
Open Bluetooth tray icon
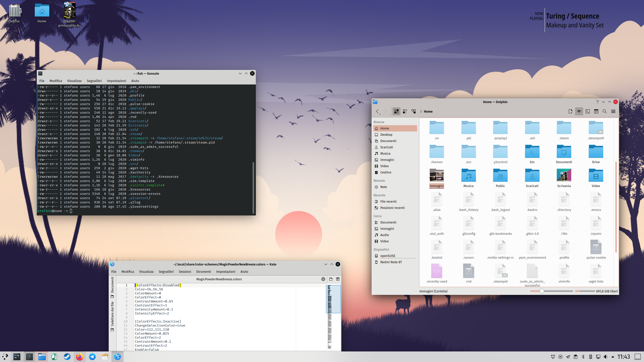pyautogui.click(x=583, y=356)
